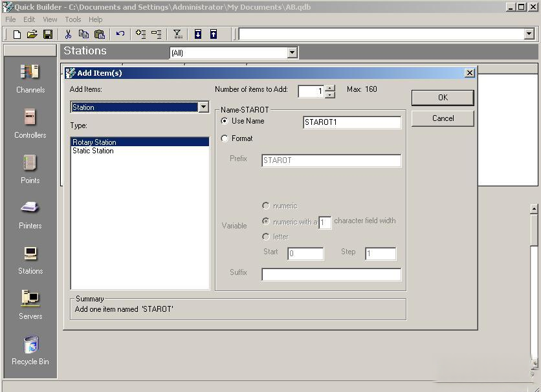Select Static Station in the Type list
541x392 pixels.
point(140,151)
